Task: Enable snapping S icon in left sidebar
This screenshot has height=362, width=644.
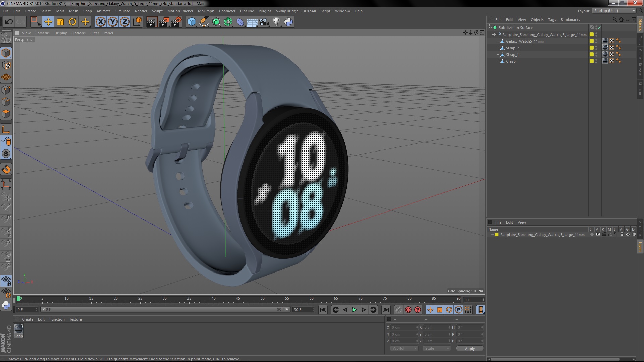Action: (x=6, y=154)
